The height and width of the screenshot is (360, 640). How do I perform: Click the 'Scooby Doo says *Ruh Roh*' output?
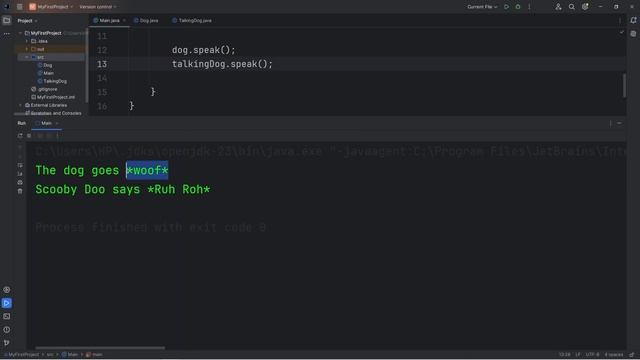coord(123,189)
